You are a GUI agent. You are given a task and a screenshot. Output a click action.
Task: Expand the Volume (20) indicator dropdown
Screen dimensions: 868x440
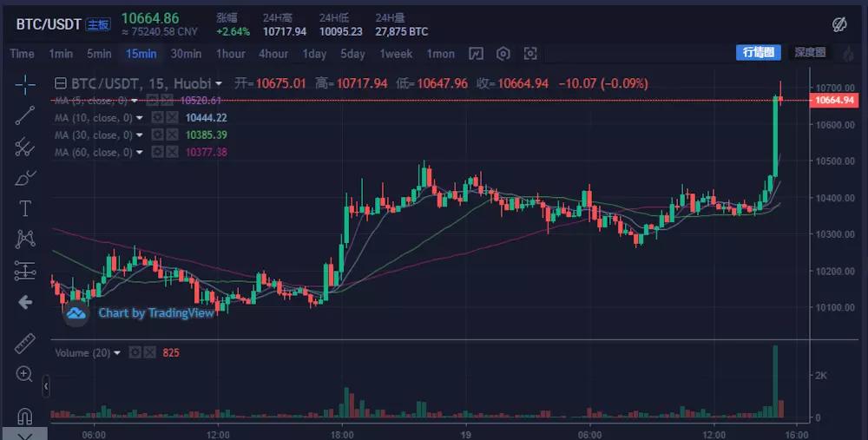(x=118, y=352)
